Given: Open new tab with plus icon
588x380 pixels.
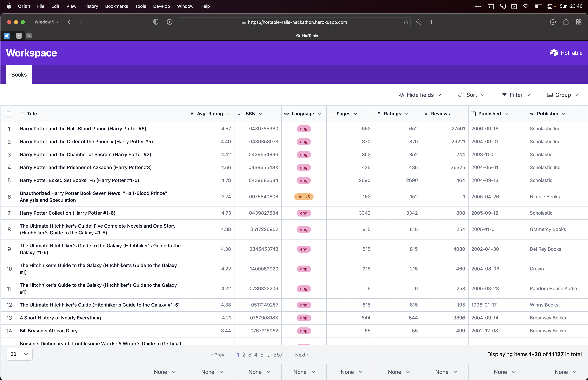Looking at the screenshot, I should click(x=431, y=22).
